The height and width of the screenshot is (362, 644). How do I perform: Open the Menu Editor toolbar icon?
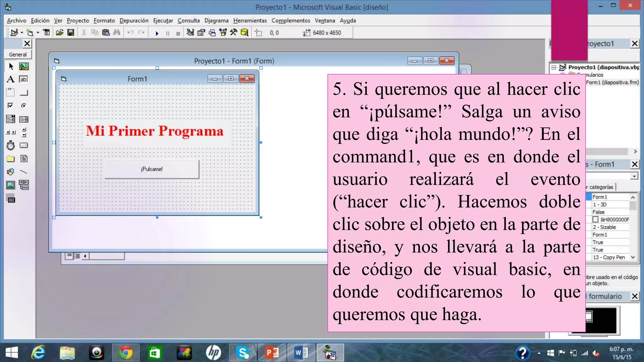point(47,32)
